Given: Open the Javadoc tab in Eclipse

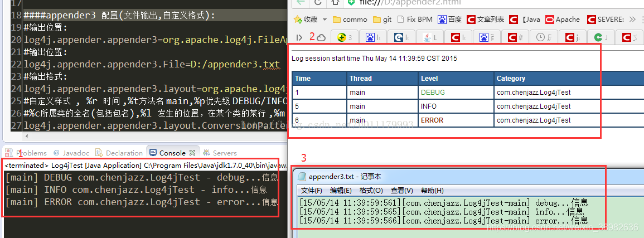Looking at the screenshot, I should point(71,153).
